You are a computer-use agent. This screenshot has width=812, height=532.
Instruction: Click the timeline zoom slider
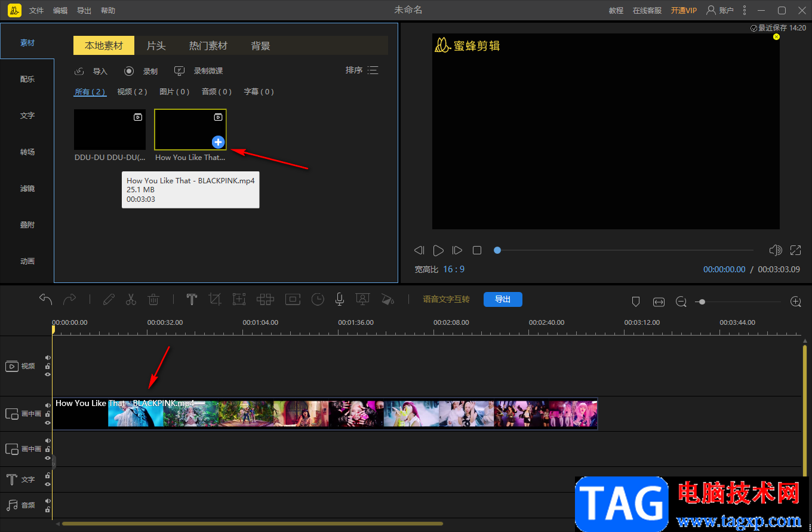point(739,302)
